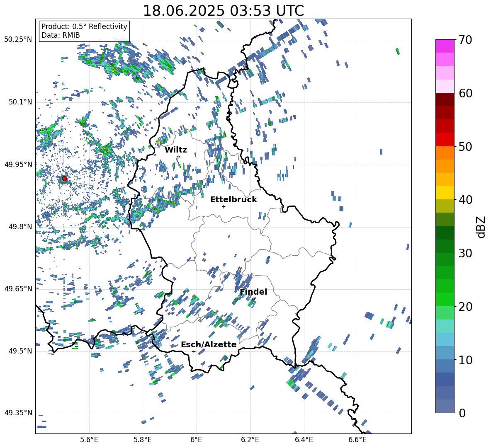Click the yellow 40 dBZ colorbar segment
Screen dimensions: 491x448
click(x=445, y=193)
